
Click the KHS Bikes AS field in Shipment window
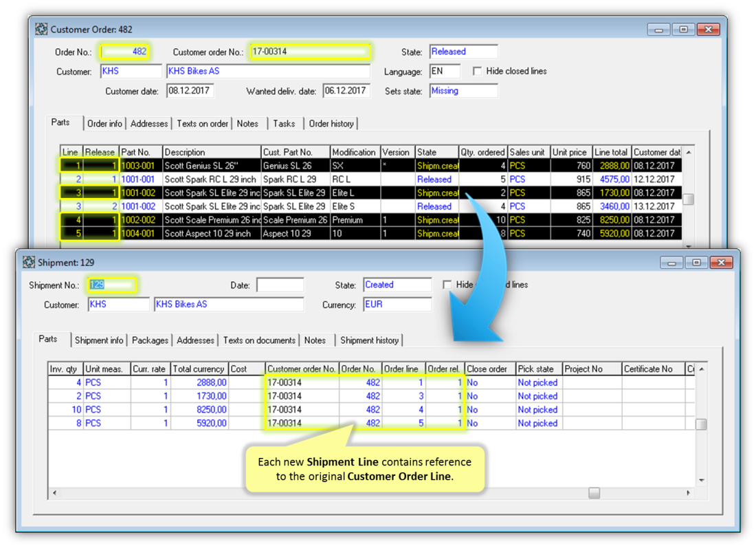[x=229, y=305]
